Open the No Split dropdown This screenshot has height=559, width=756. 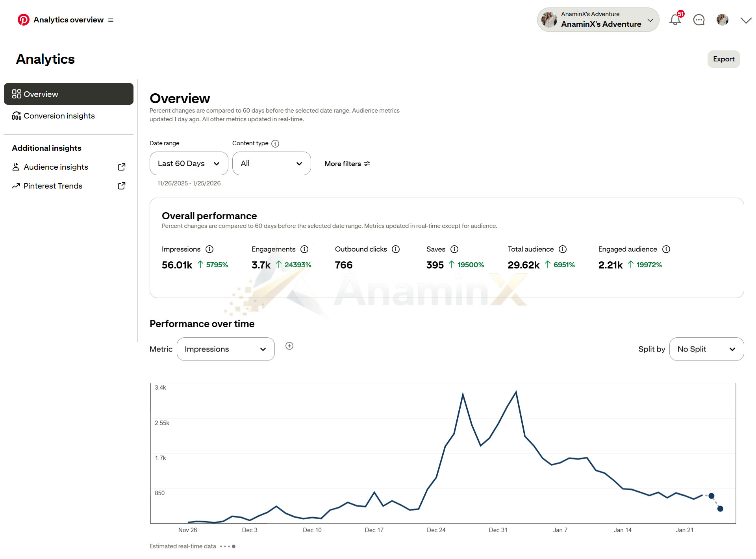coord(707,349)
